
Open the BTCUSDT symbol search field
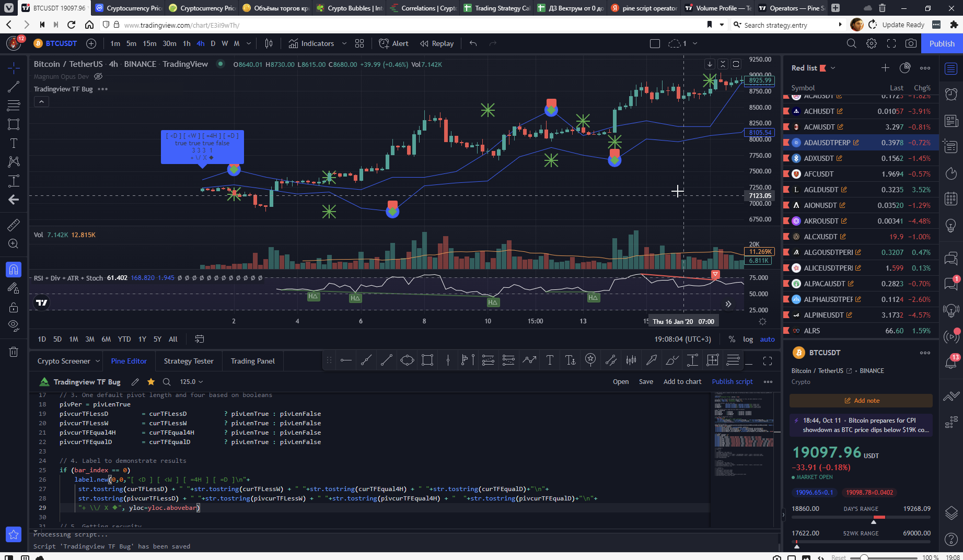(55, 43)
